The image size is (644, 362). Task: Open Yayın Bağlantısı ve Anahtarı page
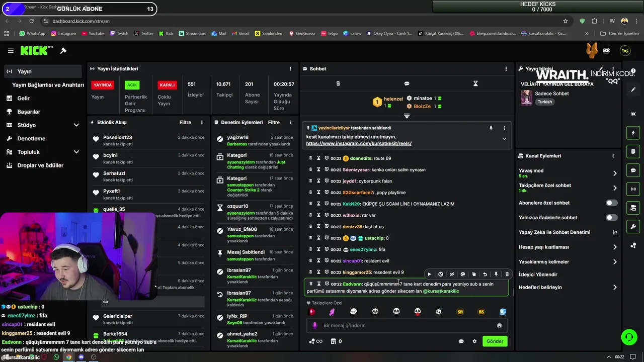point(48,85)
